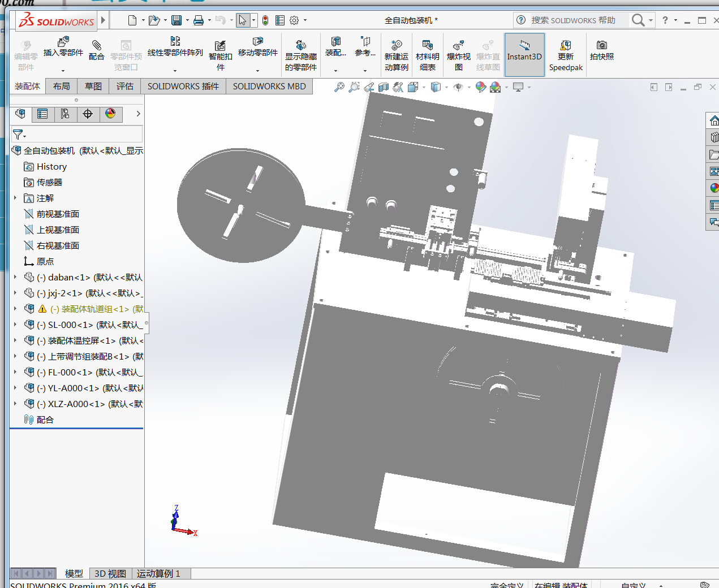The image size is (719, 588).
Task: Activate the Instant3D tool
Action: tap(524, 54)
